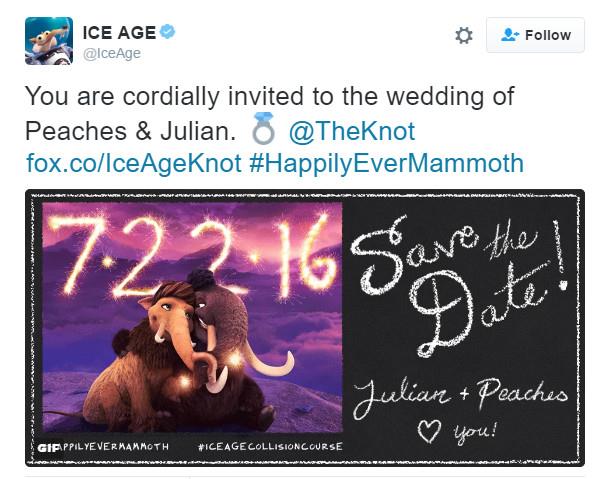Image resolution: width=601 pixels, height=479 pixels.
Task: Click the blue verified badge
Action: (167, 31)
